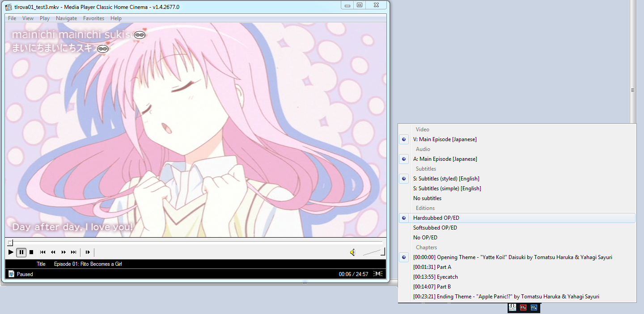
Task: Switch to the Softsubbed OP/ED edition
Action: pos(517,228)
